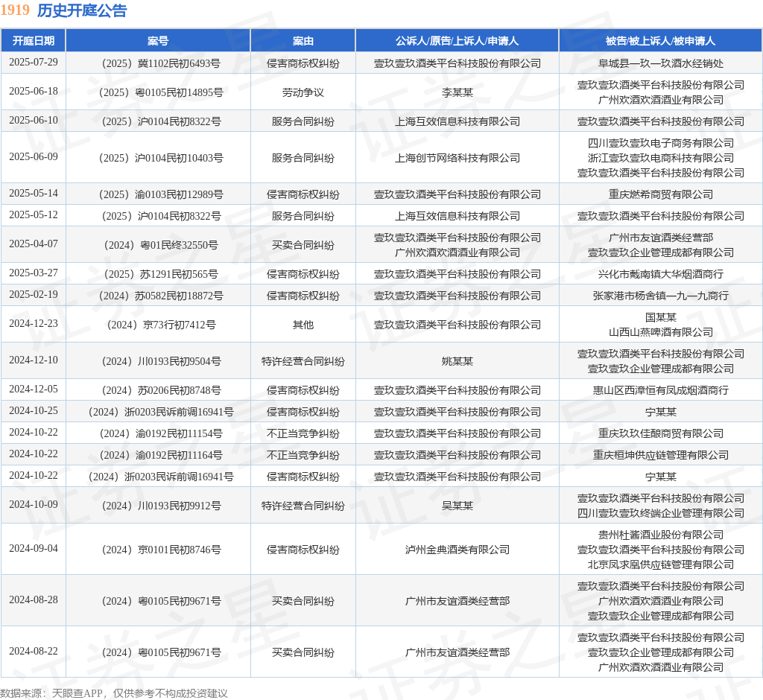This screenshot has width=763, height=700.
Task: Click defendant 山西山燕啤酒有限公司
Action: click(660, 332)
